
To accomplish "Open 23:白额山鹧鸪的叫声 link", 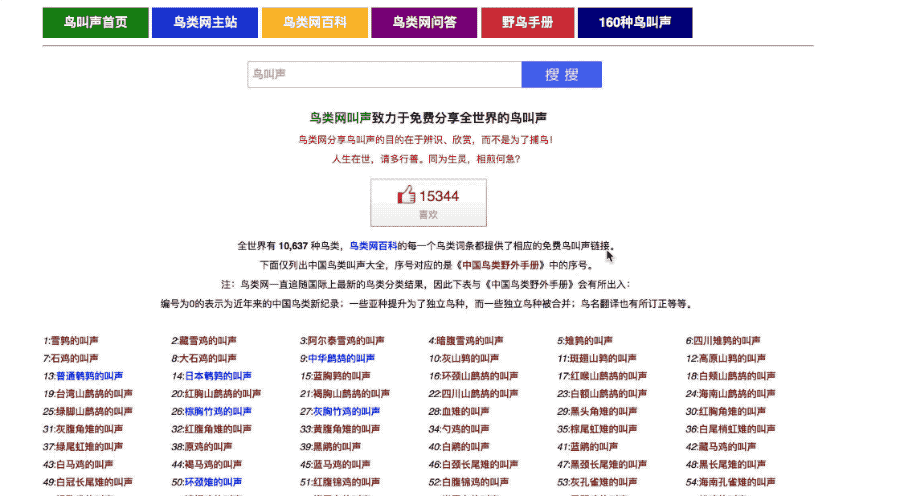I will (602, 394).
